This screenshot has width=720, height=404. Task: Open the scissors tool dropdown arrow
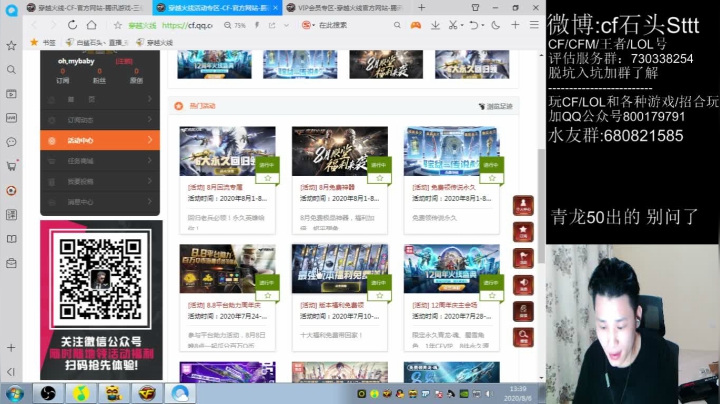[462, 25]
